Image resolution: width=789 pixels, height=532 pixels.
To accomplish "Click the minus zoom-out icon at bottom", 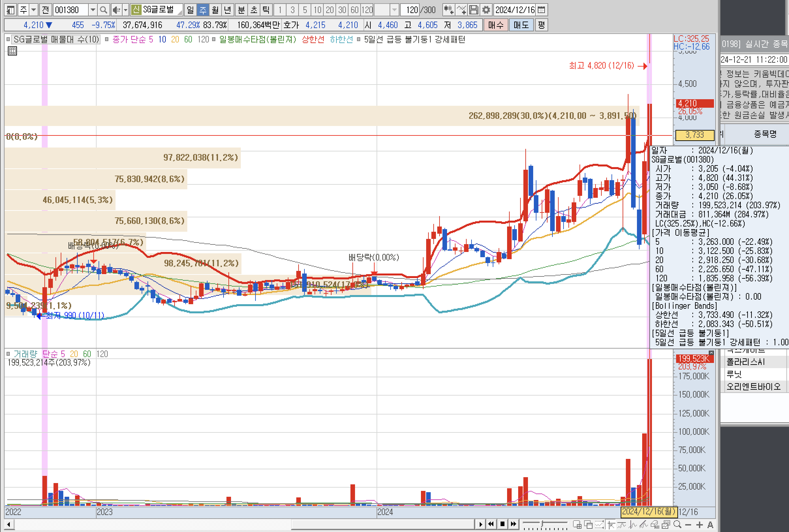I will coord(688,525).
